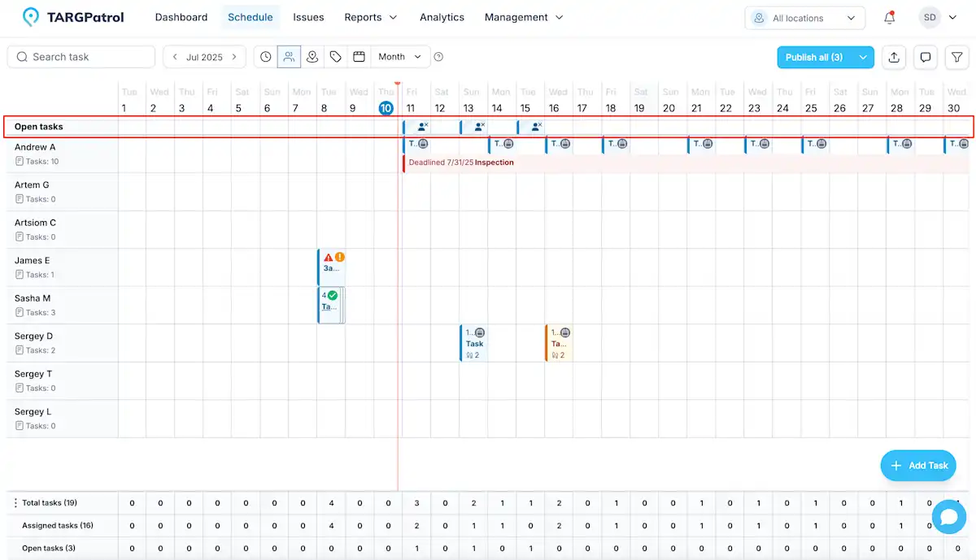Select the Artsiom C row label
This screenshot has height=560, width=976.
(x=35, y=223)
